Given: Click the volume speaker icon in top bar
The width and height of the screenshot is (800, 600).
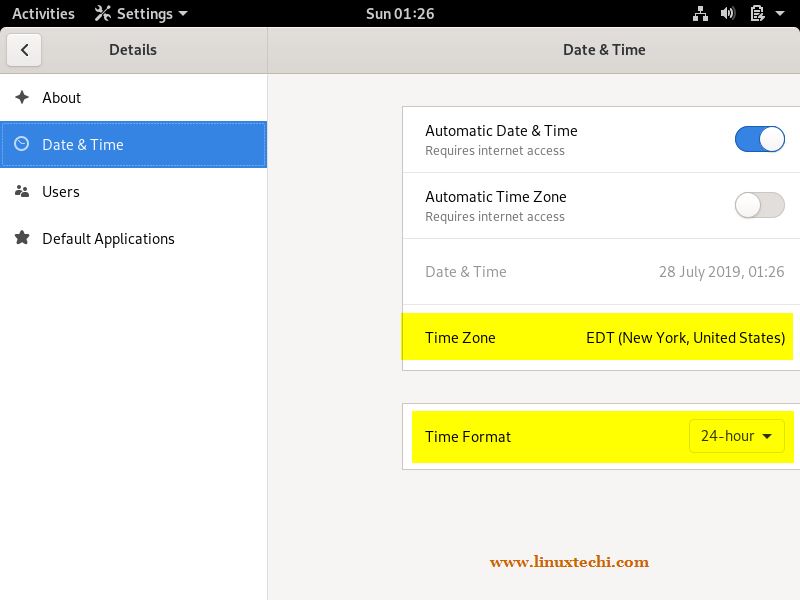Looking at the screenshot, I should click(728, 14).
